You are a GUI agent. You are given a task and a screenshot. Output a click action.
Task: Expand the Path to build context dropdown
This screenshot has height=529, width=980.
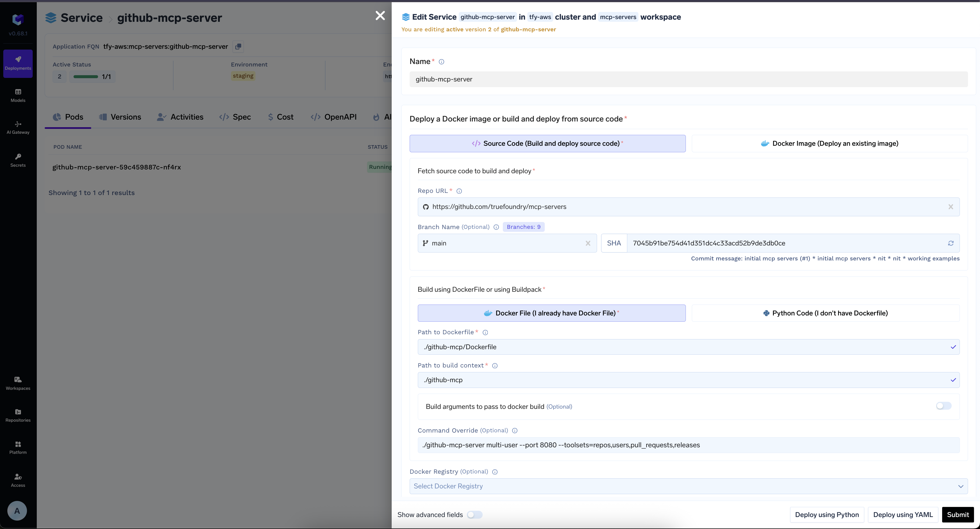pyautogui.click(x=953, y=380)
